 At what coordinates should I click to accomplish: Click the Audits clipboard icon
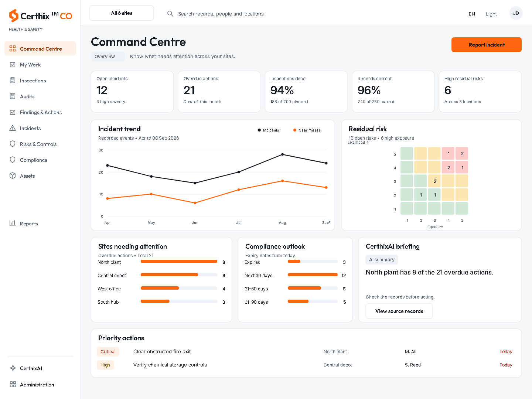[13, 96]
